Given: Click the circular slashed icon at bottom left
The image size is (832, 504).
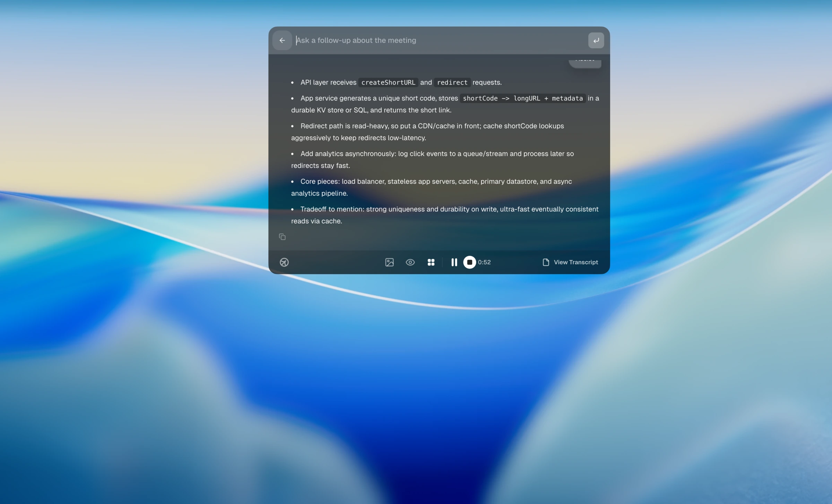Looking at the screenshot, I should [x=284, y=262].
